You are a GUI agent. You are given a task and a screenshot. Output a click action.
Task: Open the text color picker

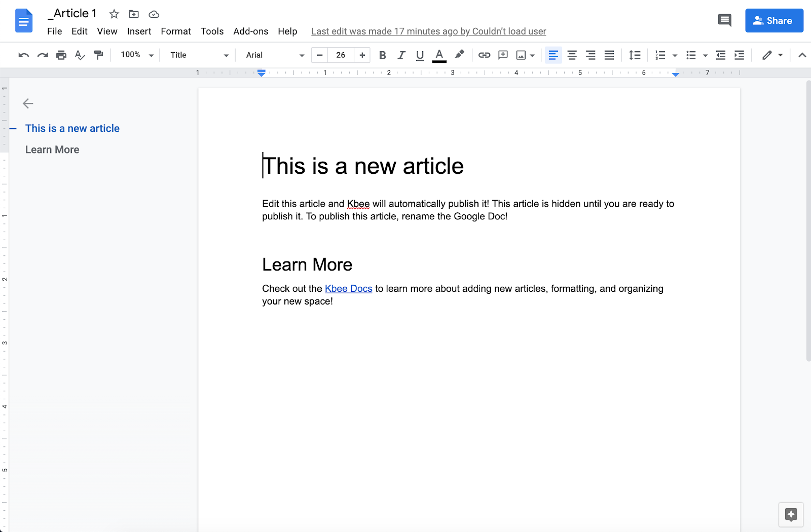(439, 55)
